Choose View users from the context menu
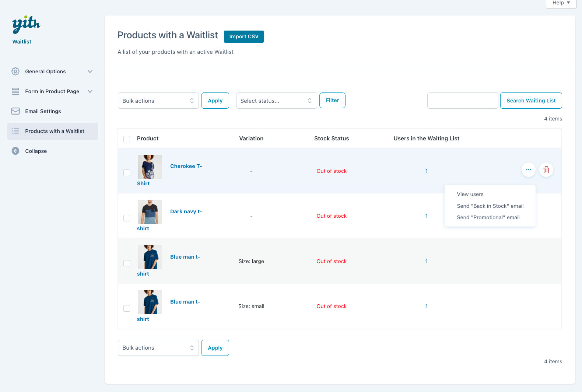 point(470,194)
